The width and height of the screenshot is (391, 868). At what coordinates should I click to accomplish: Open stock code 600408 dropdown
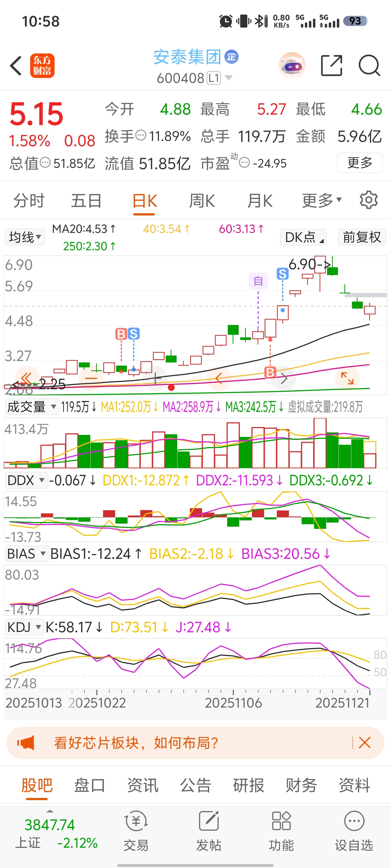click(x=228, y=78)
